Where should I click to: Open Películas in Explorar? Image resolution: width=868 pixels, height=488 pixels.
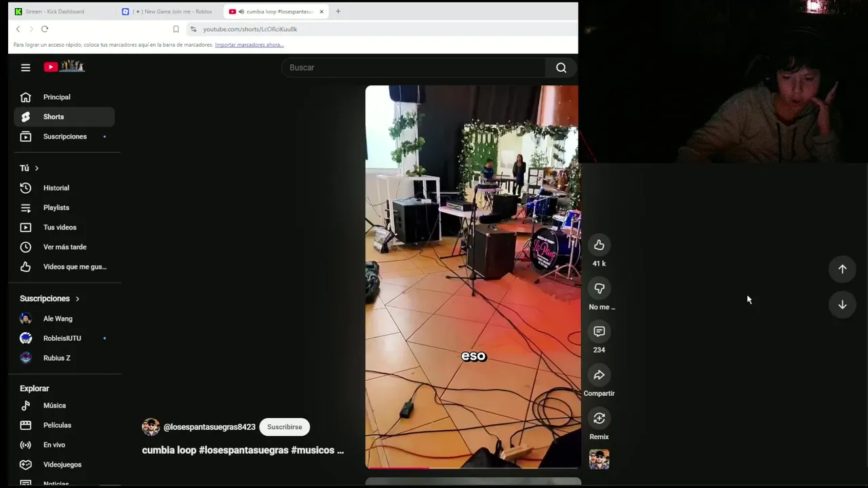point(64,425)
